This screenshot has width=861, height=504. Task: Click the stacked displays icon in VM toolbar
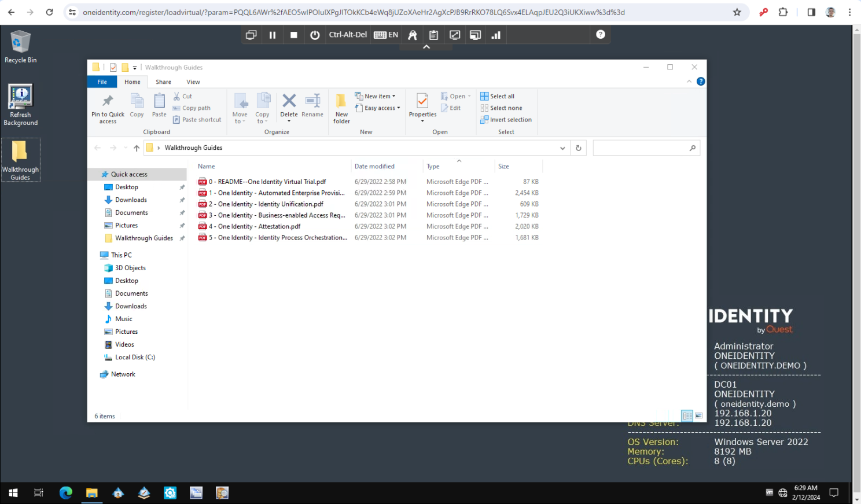[475, 35]
